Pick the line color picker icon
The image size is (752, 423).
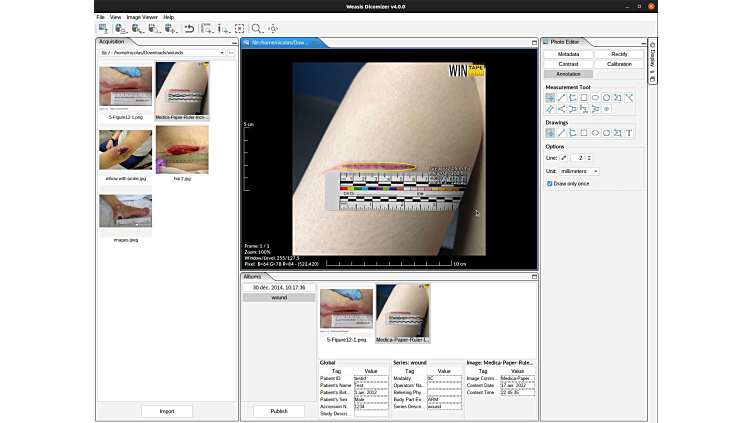564,158
